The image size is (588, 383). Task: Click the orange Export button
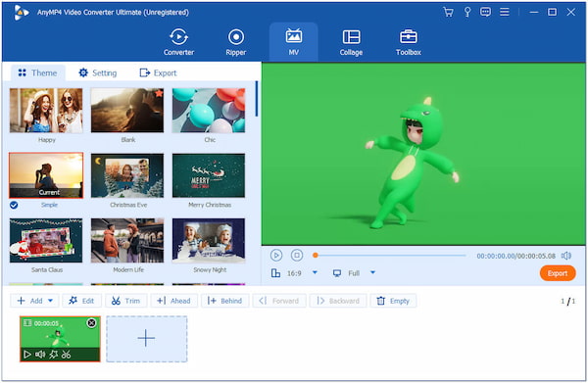point(558,273)
